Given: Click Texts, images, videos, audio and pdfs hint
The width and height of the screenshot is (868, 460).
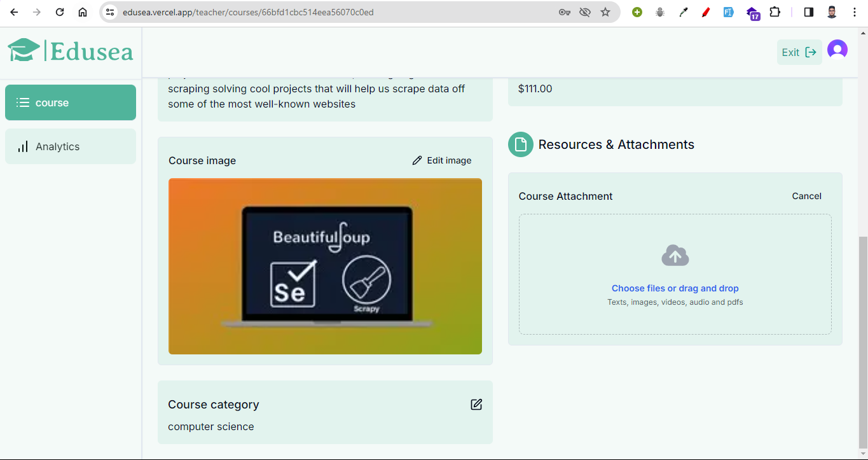Looking at the screenshot, I should pyautogui.click(x=675, y=302).
